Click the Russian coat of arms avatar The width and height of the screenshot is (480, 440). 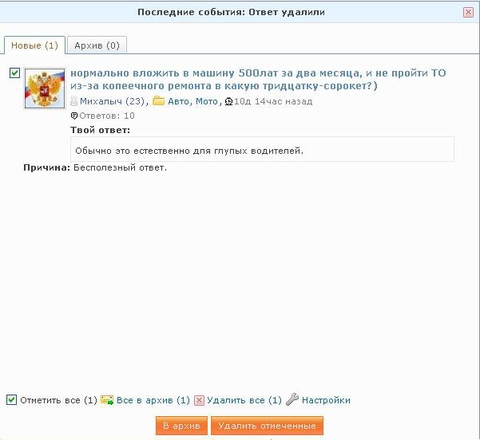pos(45,88)
